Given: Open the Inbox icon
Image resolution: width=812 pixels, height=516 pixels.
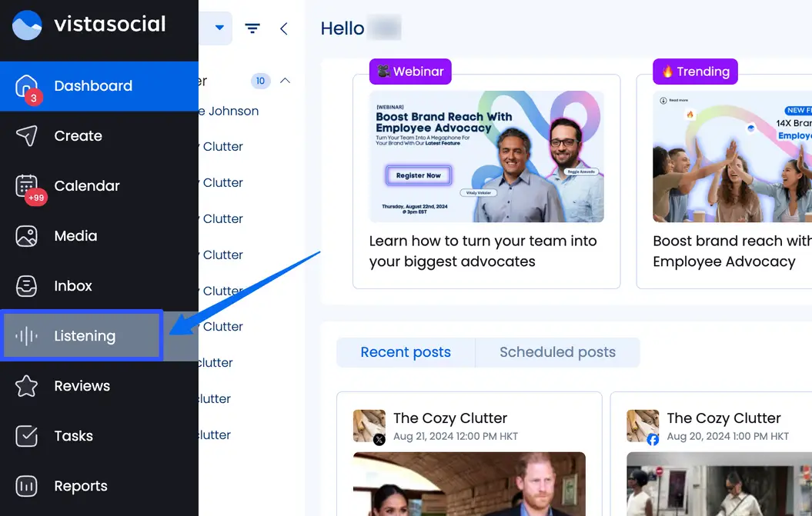Looking at the screenshot, I should point(27,286).
